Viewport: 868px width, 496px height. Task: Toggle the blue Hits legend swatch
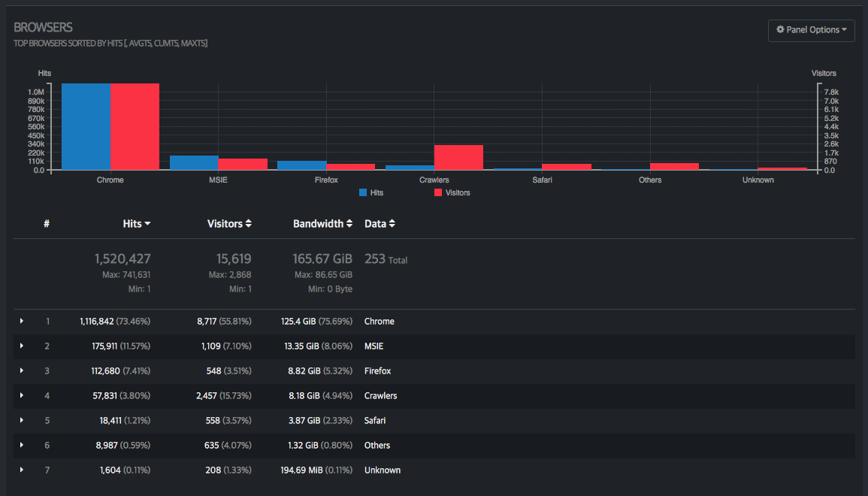[x=363, y=193]
